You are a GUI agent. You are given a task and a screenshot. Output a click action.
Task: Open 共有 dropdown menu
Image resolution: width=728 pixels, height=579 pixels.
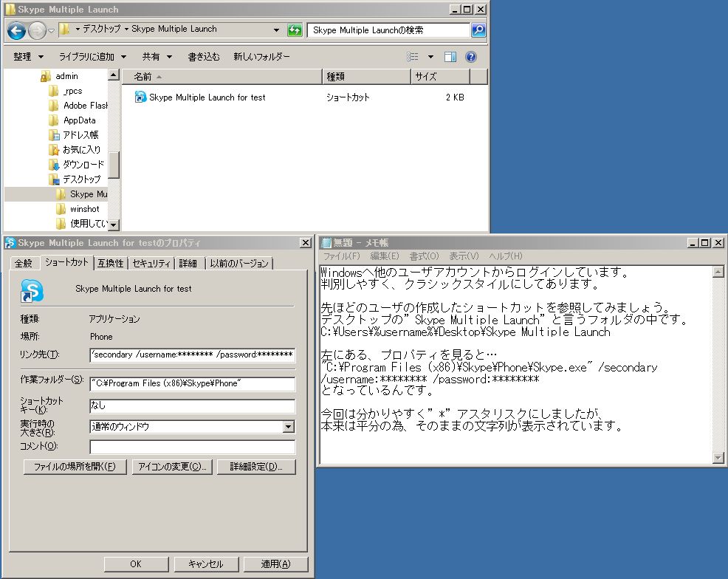[x=157, y=57]
